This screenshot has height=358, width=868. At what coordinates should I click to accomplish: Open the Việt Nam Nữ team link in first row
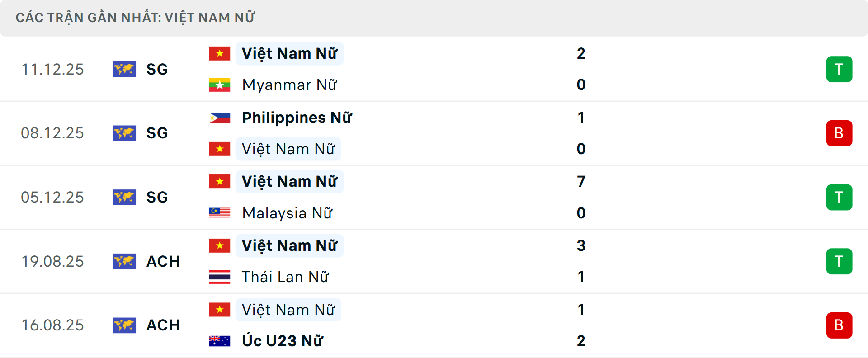click(289, 53)
